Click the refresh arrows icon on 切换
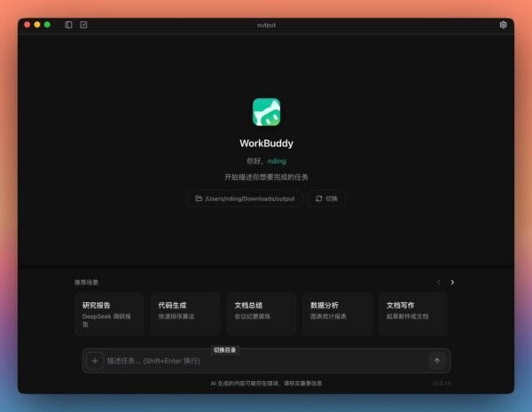This screenshot has width=532, height=412. coord(319,198)
